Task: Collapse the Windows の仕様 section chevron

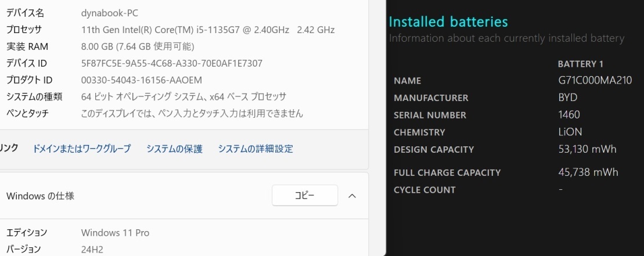Action: (x=352, y=196)
